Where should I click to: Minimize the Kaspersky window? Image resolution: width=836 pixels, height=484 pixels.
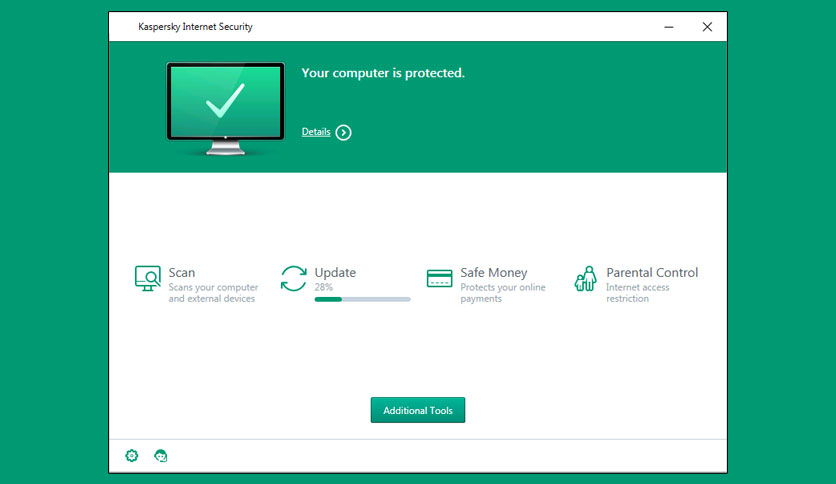669,27
